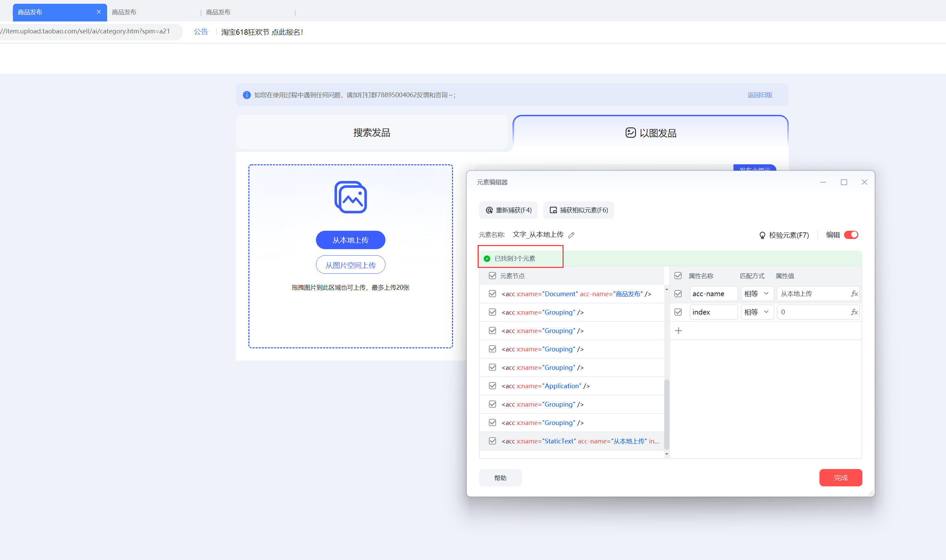Click the fx icon in index value field
The height and width of the screenshot is (560, 946).
[854, 312]
